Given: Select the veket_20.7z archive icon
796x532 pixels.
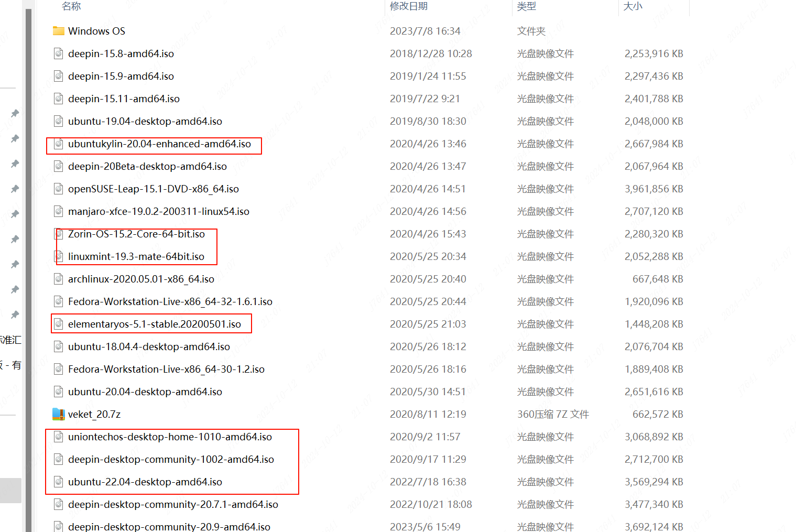Looking at the screenshot, I should click(59, 414).
